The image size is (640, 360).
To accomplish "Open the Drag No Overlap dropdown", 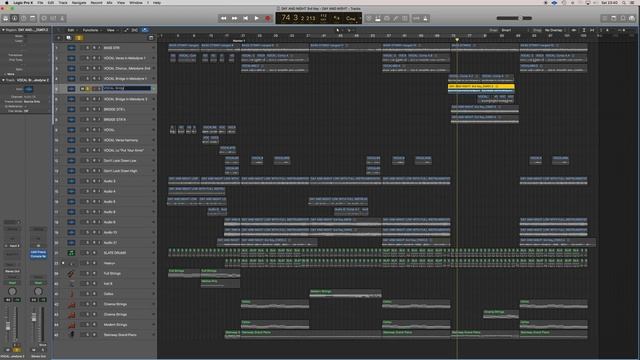I will [555, 30].
